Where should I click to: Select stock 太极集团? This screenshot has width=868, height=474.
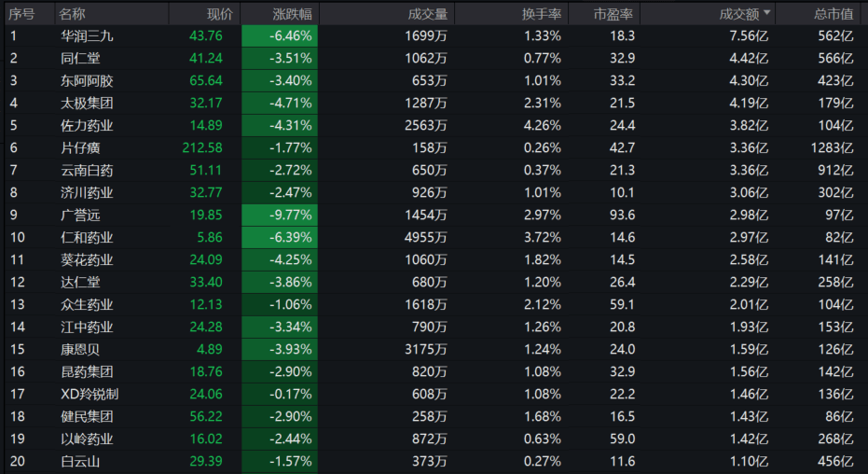[87, 103]
